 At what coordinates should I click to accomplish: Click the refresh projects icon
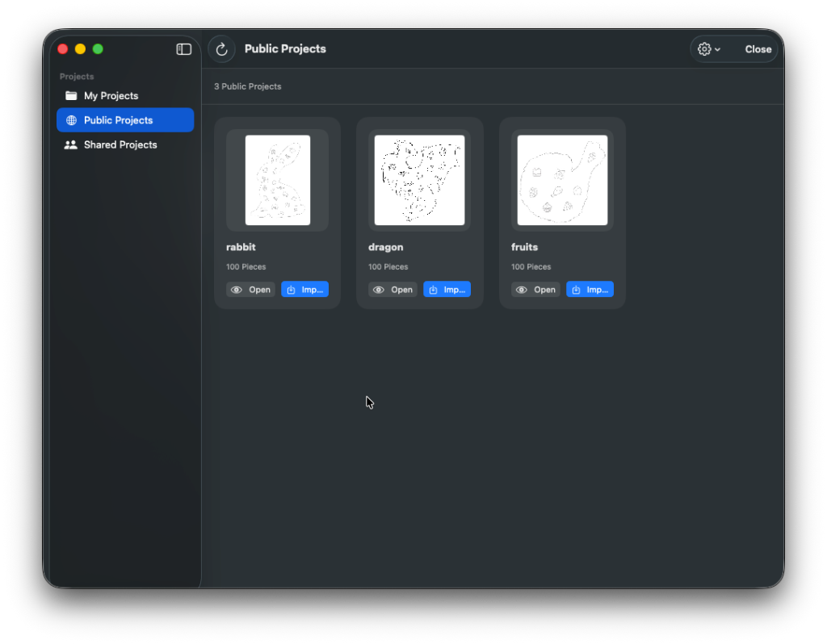pyautogui.click(x=221, y=49)
